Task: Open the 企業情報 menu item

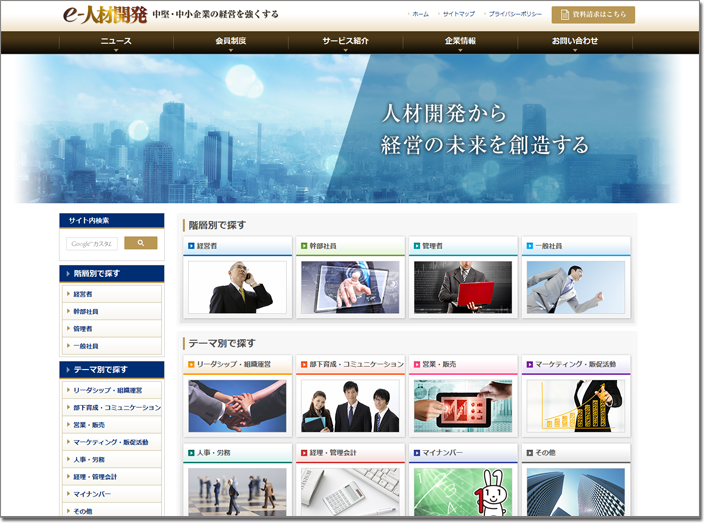Action: pyautogui.click(x=460, y=41)
